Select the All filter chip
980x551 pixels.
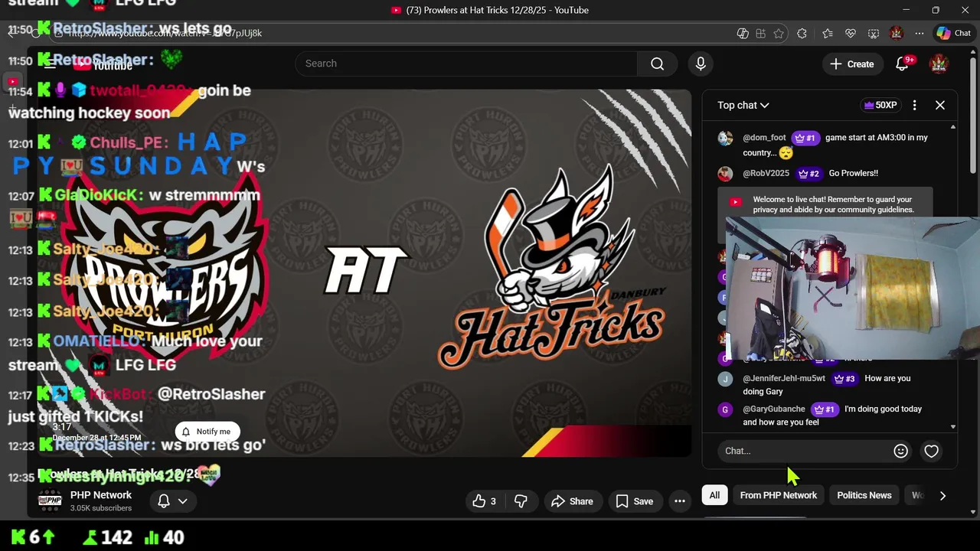714,495
